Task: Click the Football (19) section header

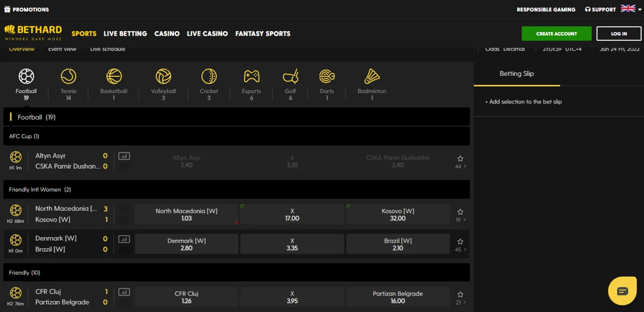Action: pos(236,117)
